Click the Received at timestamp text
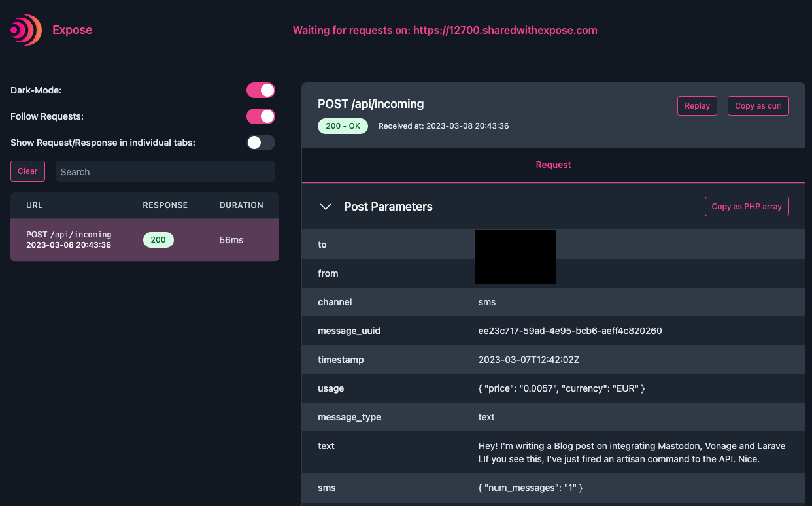This screenshot has height=506, width=812. (x=443, y=126)
